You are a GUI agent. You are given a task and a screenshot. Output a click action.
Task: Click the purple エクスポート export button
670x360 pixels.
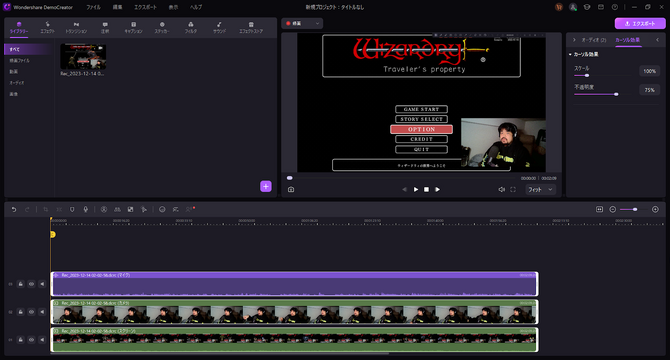(x=640, y=23)
